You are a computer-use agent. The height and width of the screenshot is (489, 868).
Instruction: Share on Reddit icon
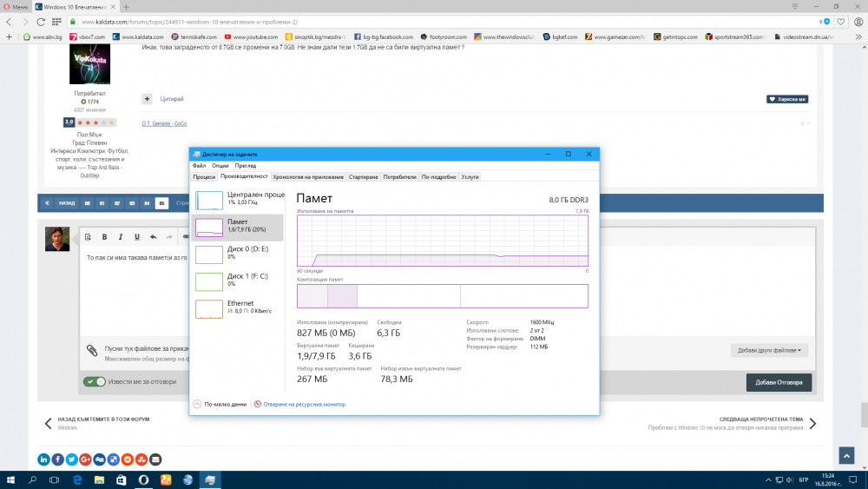[x=128, y=459]
